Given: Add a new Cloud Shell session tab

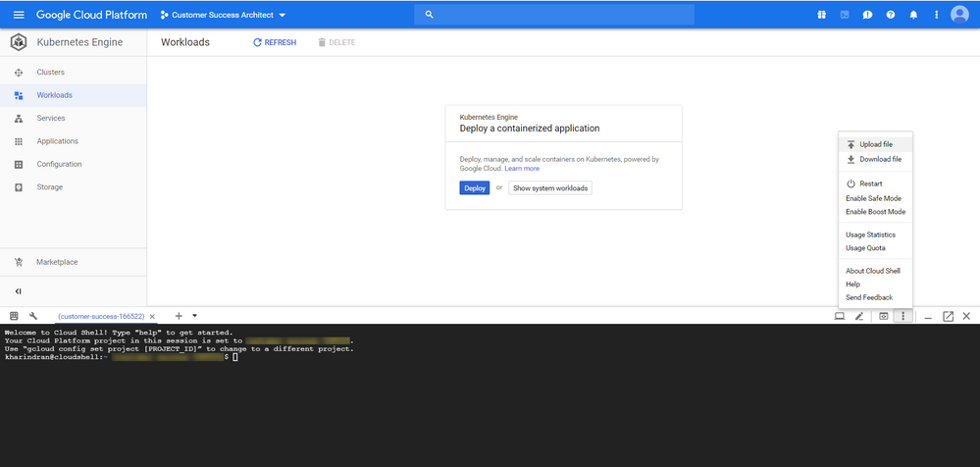Looking at the screenshot, I should (x=179, y=316).
